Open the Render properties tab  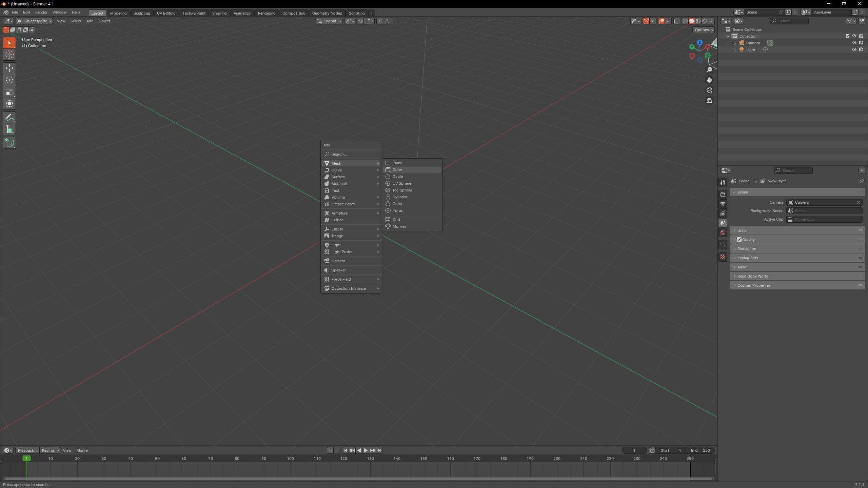[723, 194]
